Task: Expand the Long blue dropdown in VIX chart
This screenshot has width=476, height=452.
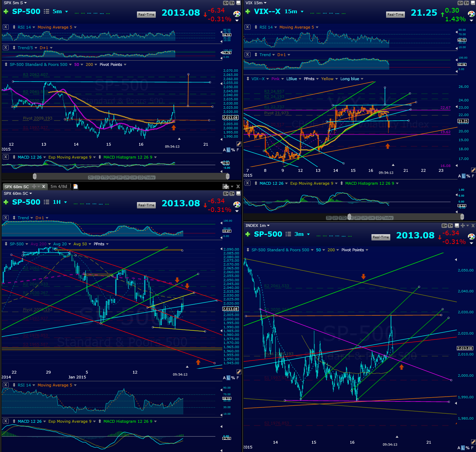Action: point(362,79)
